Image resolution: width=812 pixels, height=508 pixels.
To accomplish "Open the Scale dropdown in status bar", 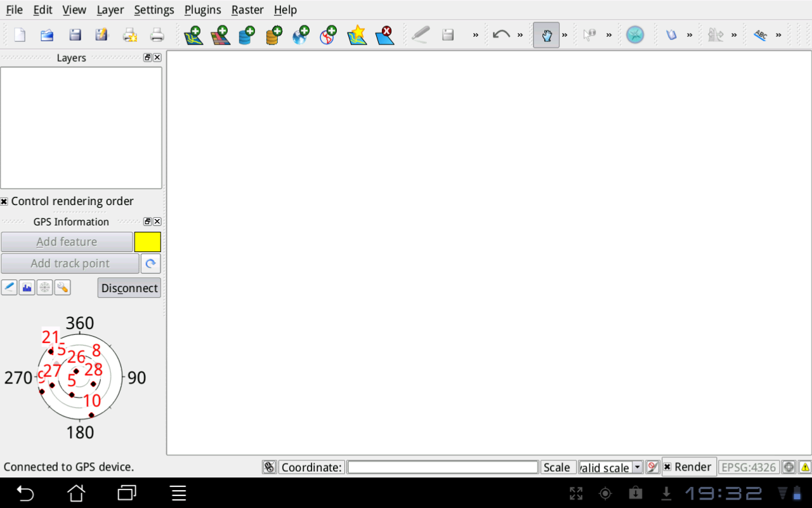I will click(638, 467).
